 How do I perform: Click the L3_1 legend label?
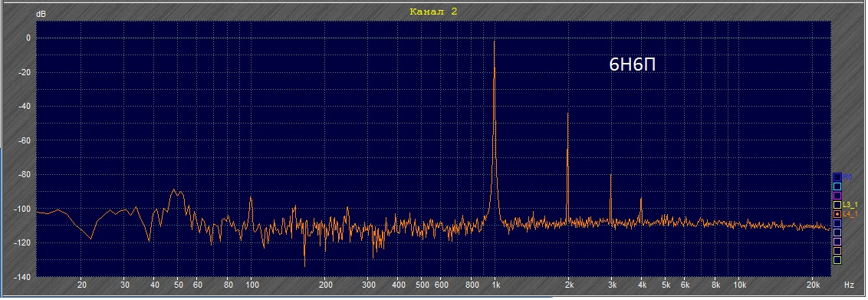(850, 205)
